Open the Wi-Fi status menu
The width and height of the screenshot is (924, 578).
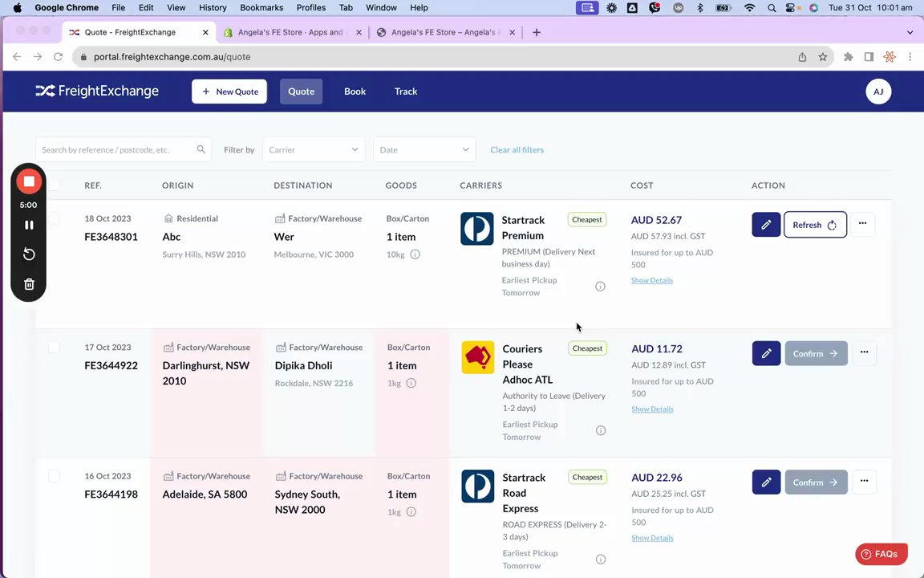(x=749, y=8)
